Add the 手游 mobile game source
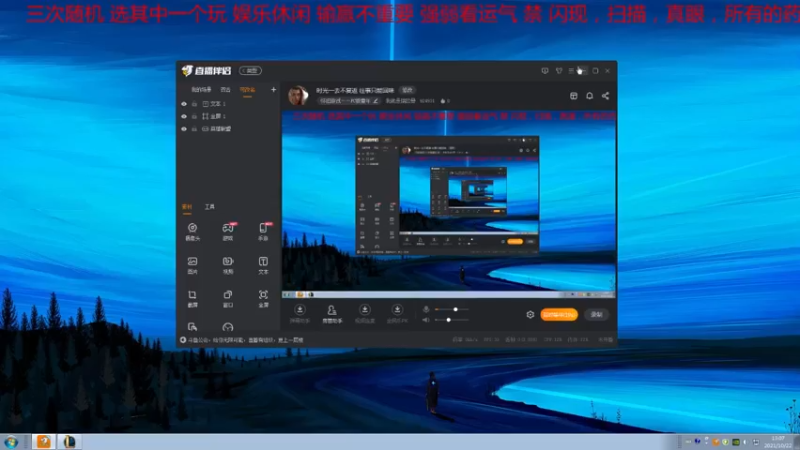The image size is (800, 450). [x=263, y=232]
